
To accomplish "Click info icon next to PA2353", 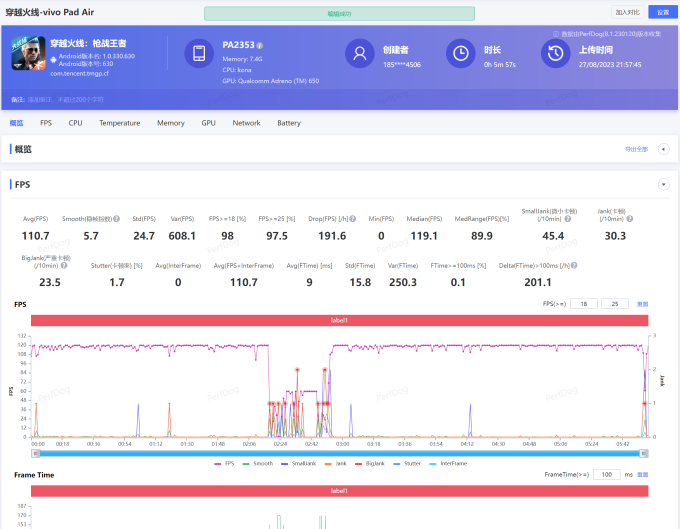I will 260,46.
